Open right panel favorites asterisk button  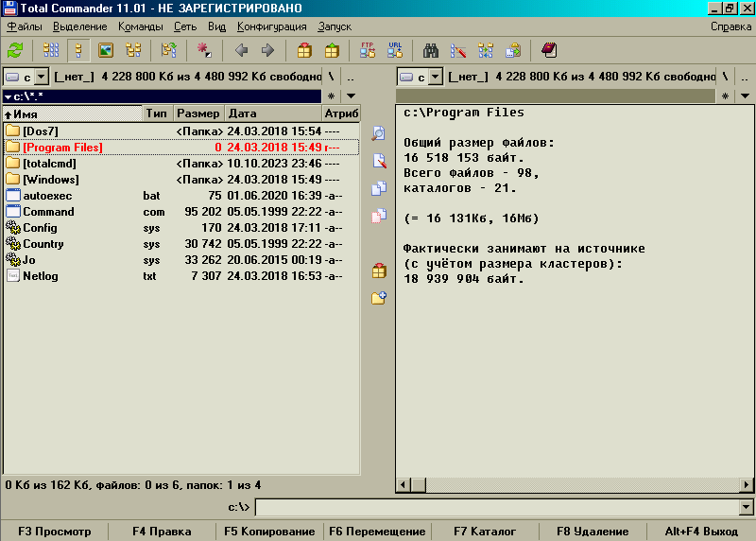(x=725, y=96)
